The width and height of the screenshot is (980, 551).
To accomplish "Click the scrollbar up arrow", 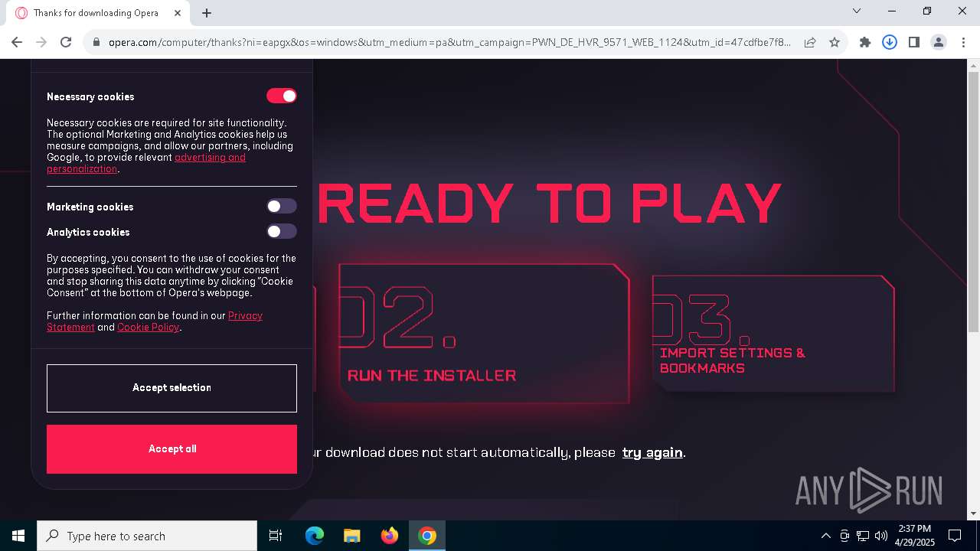I will [973, 66].
